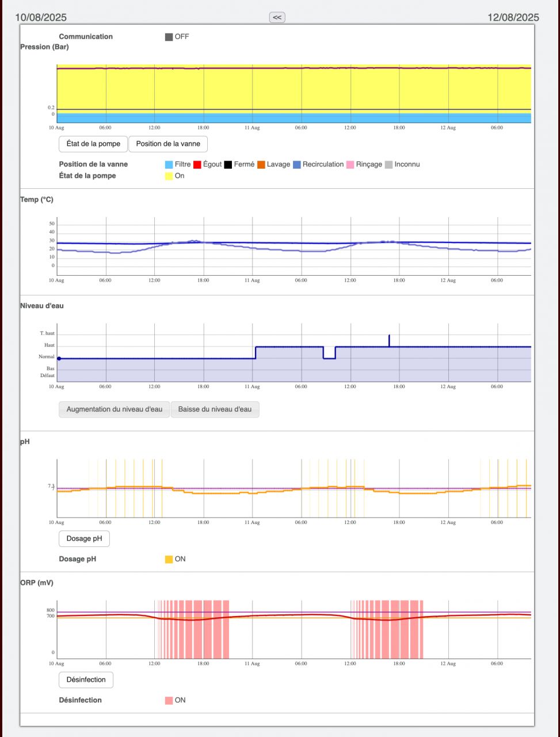Select the Baisse du niveau d'eau button

pos(215,409)
